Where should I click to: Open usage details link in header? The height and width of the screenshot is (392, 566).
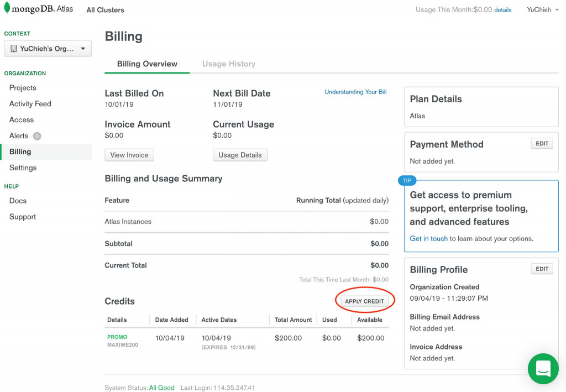502,10
